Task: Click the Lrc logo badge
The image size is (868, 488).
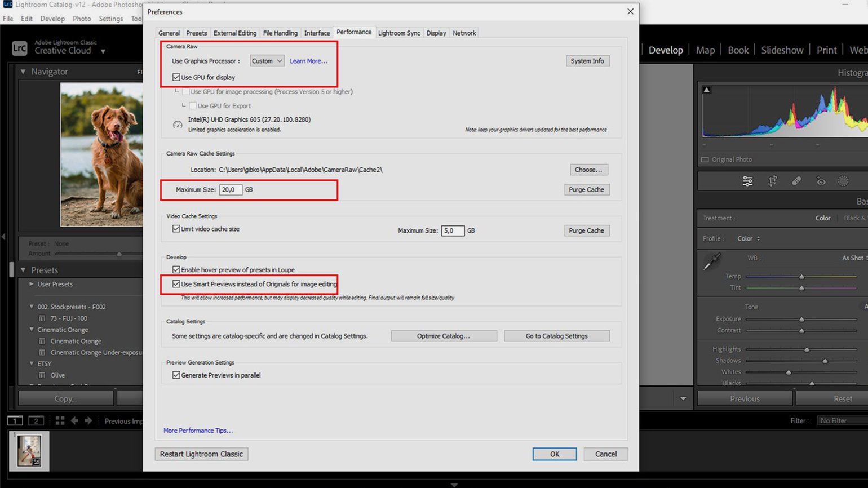Action: [19, 48]
